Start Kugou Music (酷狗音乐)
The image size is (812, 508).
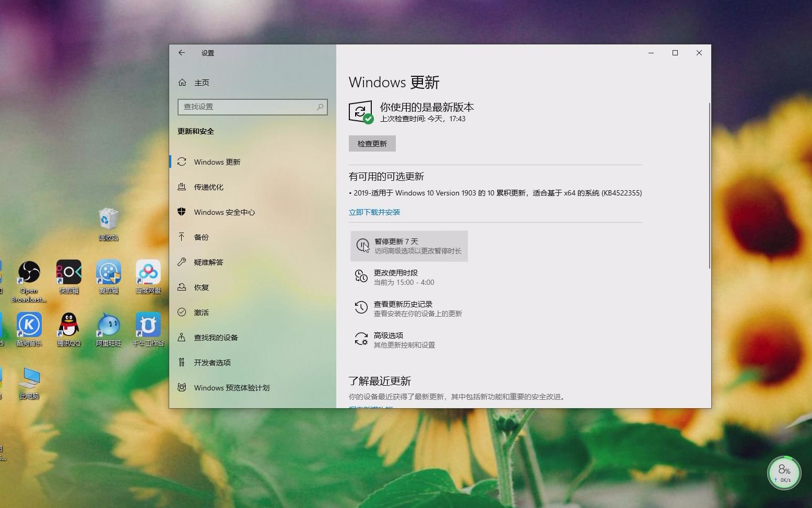(x=29, y=324)
